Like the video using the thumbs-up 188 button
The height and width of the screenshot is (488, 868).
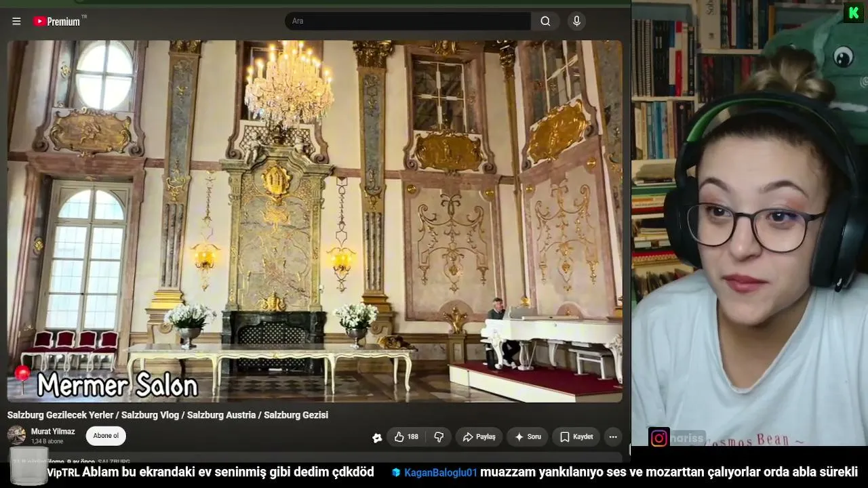[x=406, y=437]
